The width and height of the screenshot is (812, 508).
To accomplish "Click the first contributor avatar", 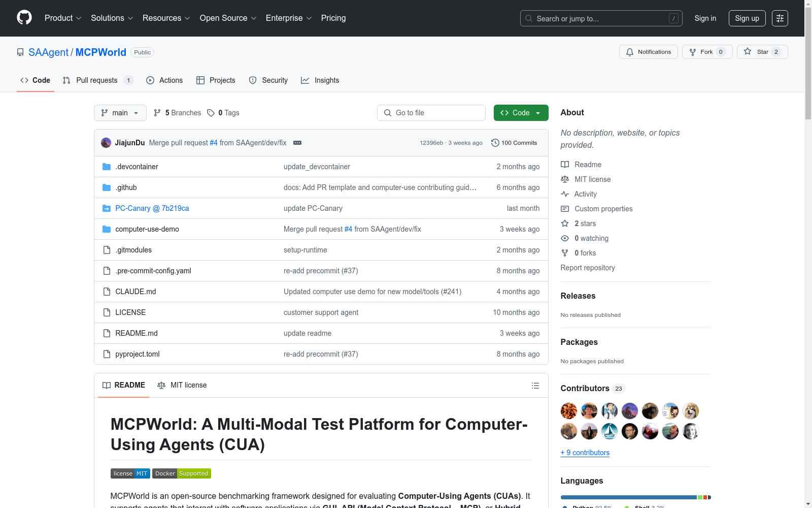I will click(x=569, y=411).
